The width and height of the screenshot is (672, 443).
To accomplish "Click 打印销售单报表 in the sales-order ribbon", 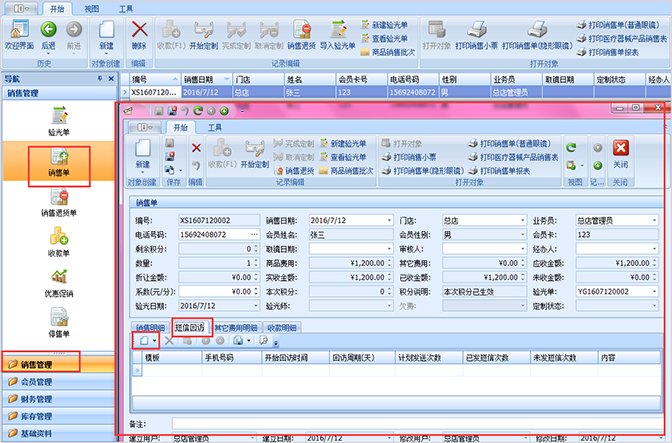I will point(499,171).
